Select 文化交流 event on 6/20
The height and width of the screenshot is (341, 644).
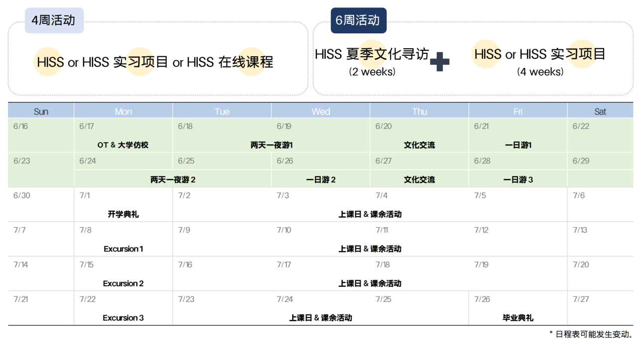419,145
